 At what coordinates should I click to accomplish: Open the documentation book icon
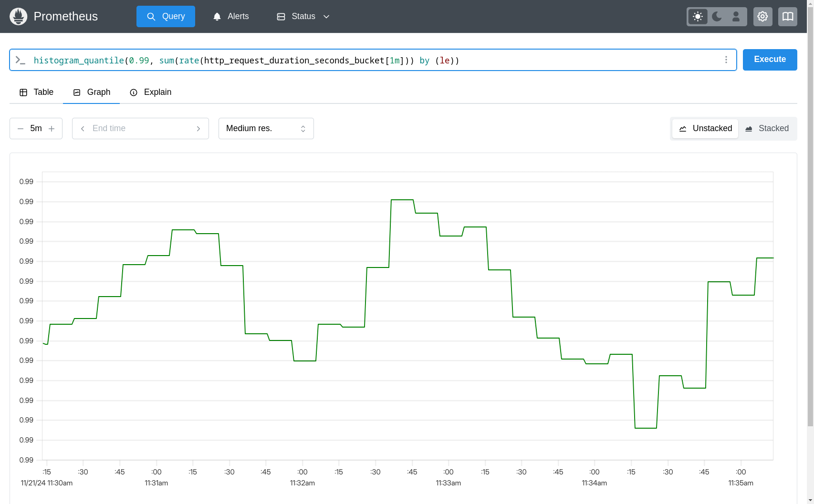point(787,16)
